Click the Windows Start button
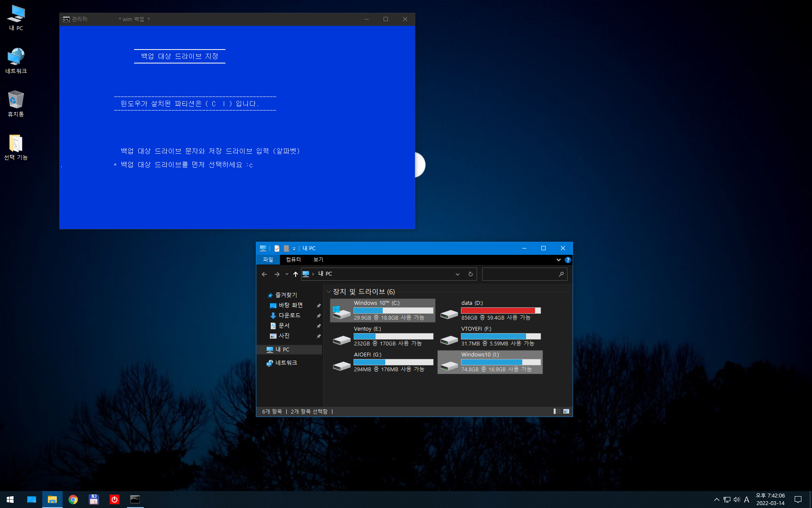This screenshot has height=508, width=812. 10,500
